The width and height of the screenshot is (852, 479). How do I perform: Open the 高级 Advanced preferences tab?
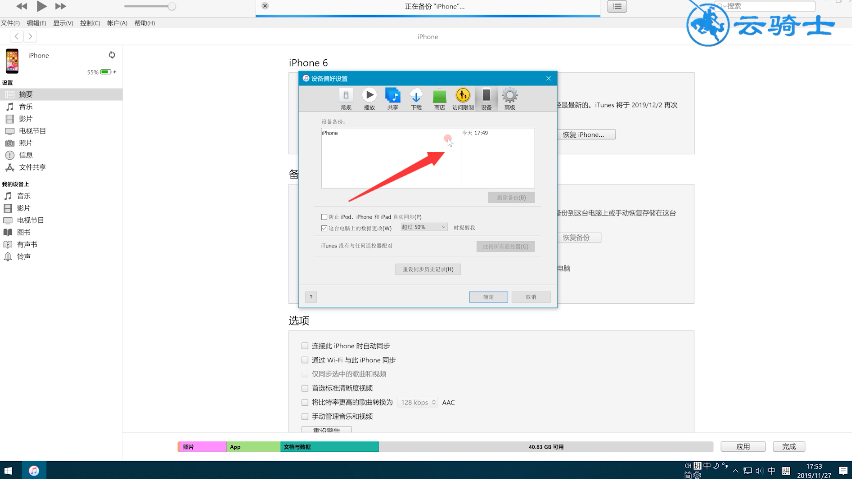click(x=510, y=99)
